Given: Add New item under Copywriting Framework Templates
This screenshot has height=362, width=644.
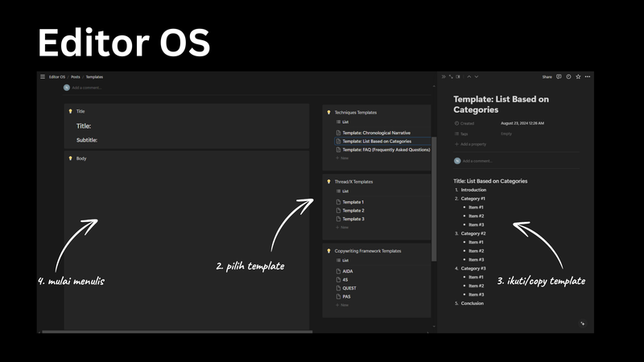Looking at the screenshot, I should (x=342, y=305).
